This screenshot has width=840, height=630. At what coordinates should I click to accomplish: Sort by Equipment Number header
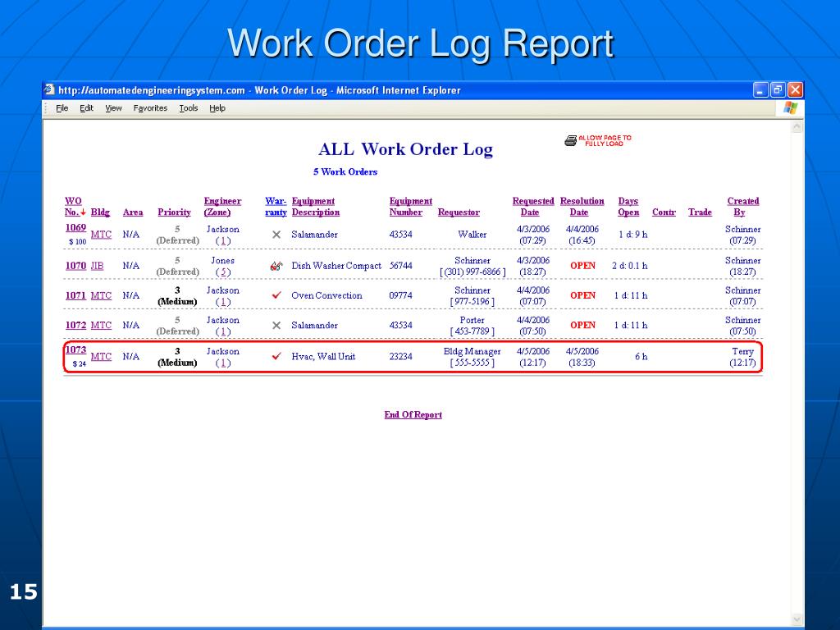[410, 207]
